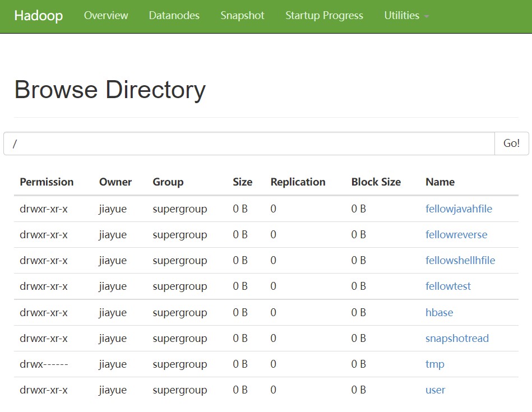Click the Name column header

(440, 182)
